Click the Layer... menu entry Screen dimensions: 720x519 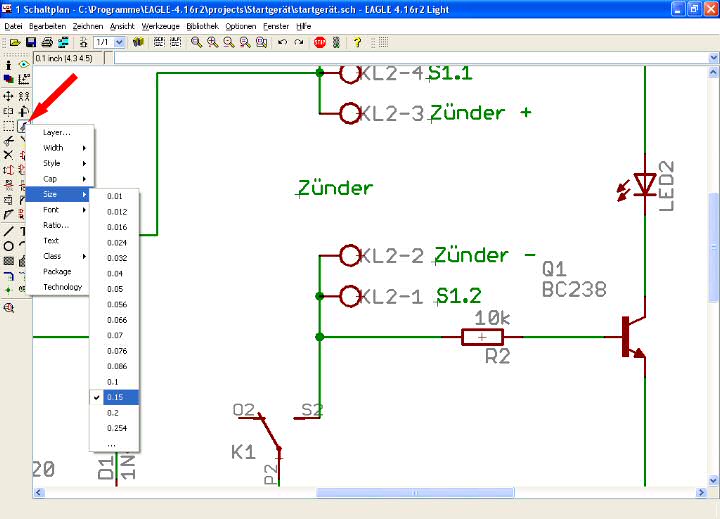[57, 132]
